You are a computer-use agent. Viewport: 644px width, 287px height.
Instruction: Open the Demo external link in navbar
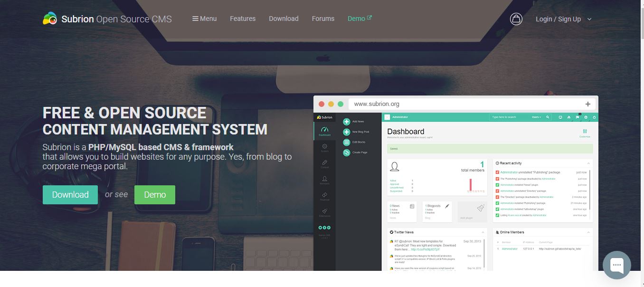(x=360, y=19)
